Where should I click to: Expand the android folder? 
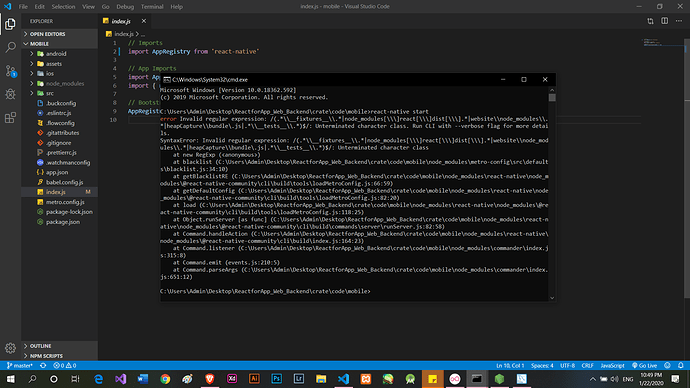tap(56, 54)
